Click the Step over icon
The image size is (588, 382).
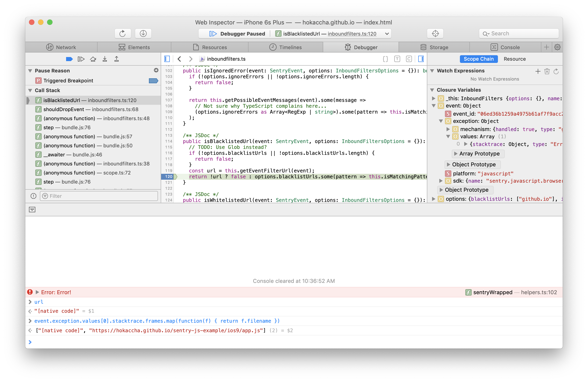(93, 59)
